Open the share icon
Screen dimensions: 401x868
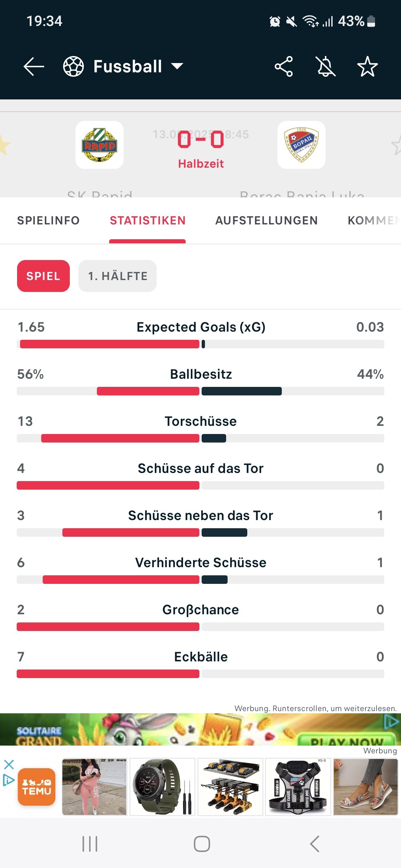point(284,67)
